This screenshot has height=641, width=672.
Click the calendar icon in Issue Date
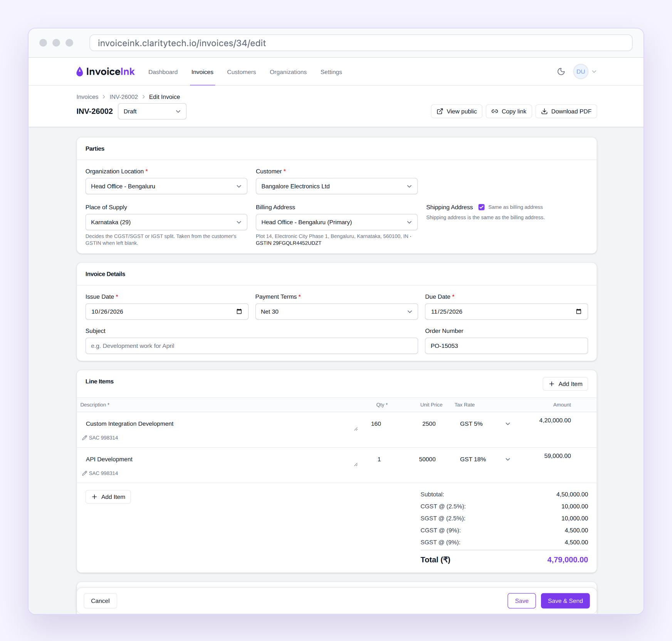coord(239,312)
